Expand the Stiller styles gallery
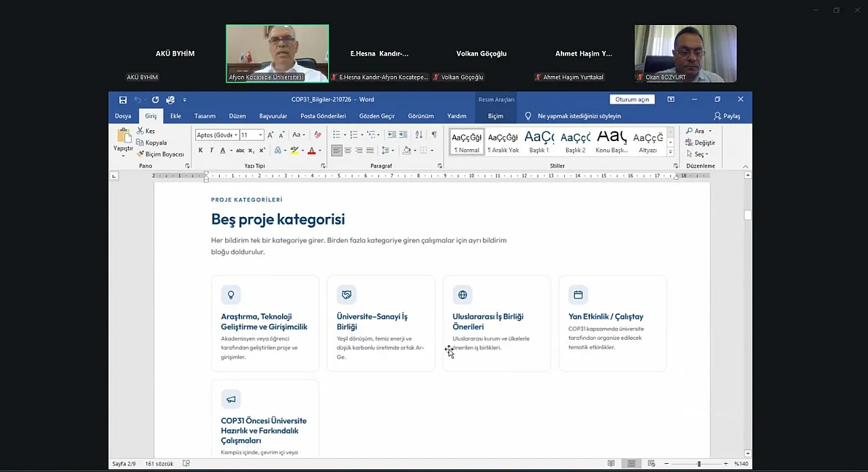868x472 pixels. [671, 152]
